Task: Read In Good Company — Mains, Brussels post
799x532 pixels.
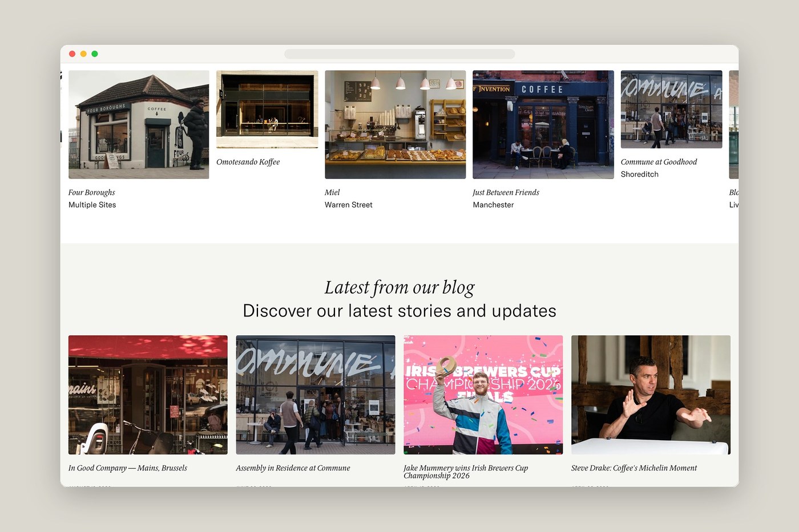Action: (128, 468)
